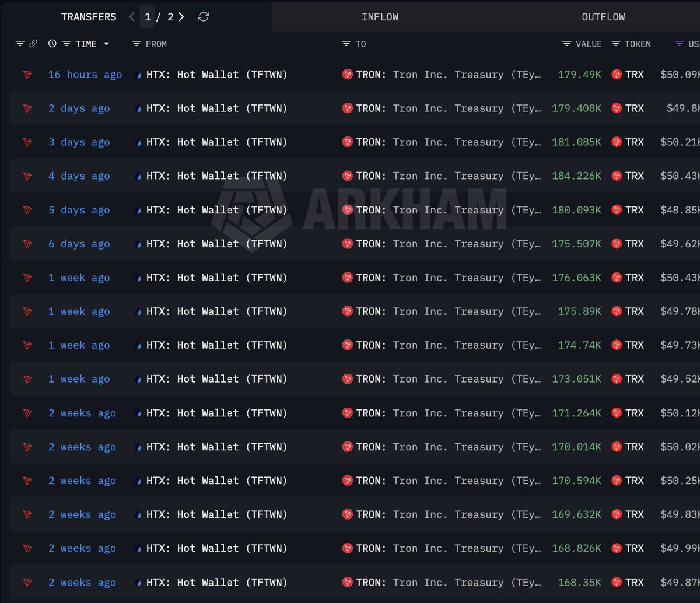
Task: Click TRX token icon in 174.74K row
Action: coord(617,345)
